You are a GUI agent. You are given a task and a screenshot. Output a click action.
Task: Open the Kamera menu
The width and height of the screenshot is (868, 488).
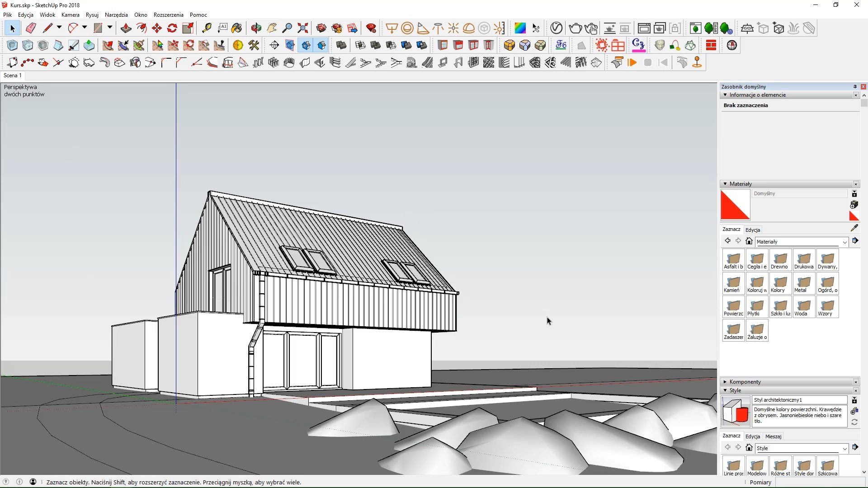tap(71, 14)
